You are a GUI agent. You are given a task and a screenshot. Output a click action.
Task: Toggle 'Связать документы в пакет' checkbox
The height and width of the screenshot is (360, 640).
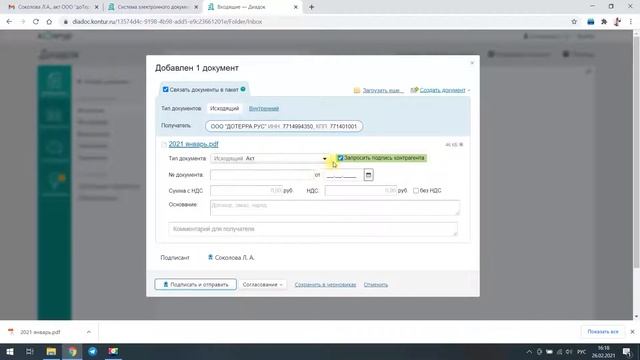point(165,89)
